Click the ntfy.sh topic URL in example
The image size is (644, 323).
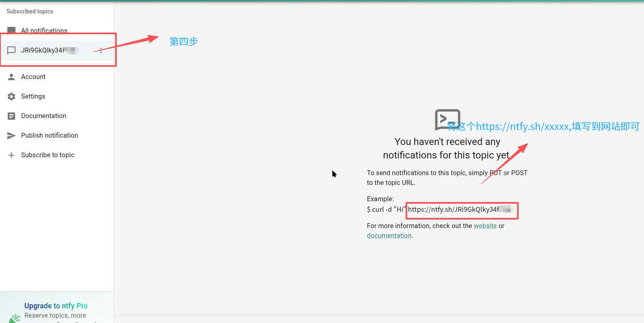[461, 209]
